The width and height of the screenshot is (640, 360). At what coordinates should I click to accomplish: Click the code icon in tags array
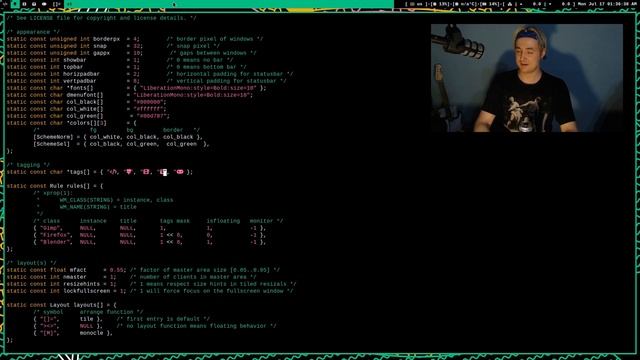[112, 172]
